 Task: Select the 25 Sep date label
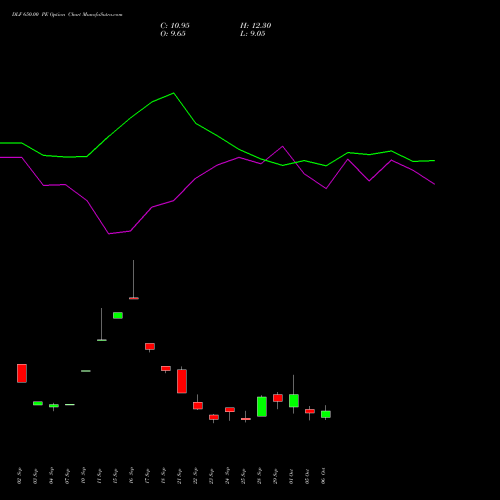tap(243, 476)
